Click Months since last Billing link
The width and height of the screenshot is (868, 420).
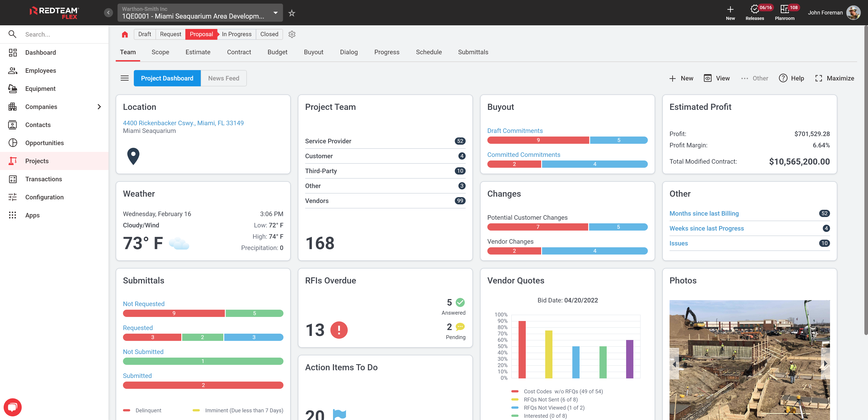click(704, 213)
